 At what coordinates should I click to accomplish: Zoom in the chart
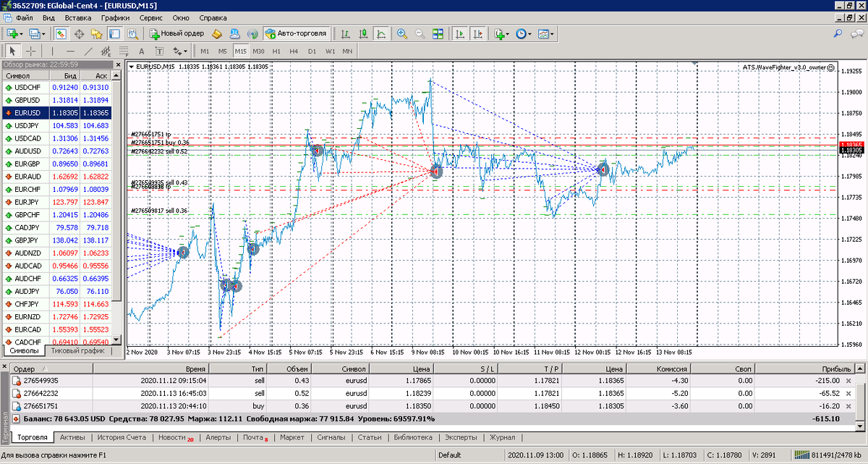coord(402,33)
